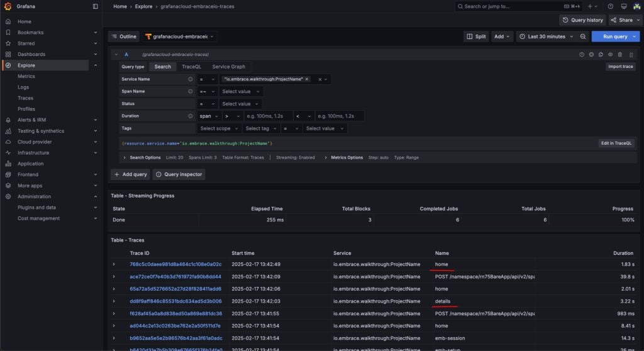Open Last 30 minutes time picker
Viewport: 644px width, 351px height.
coord(546,36)
